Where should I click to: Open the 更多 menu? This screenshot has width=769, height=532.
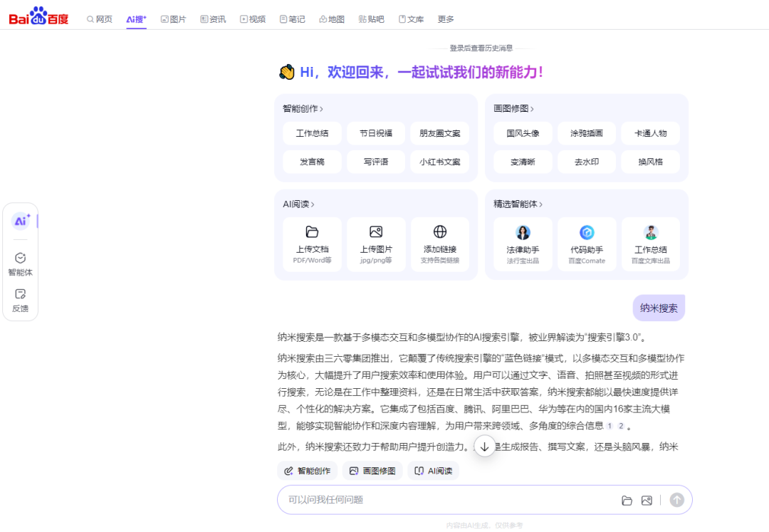point(446,19)
